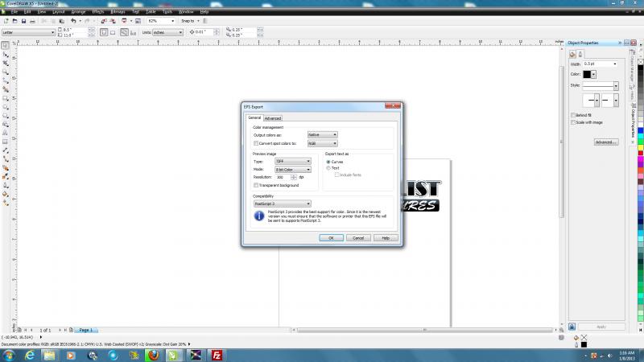
Task: Open the Compatibility PostScript 3 dropdown
Action: pos(283,204)
